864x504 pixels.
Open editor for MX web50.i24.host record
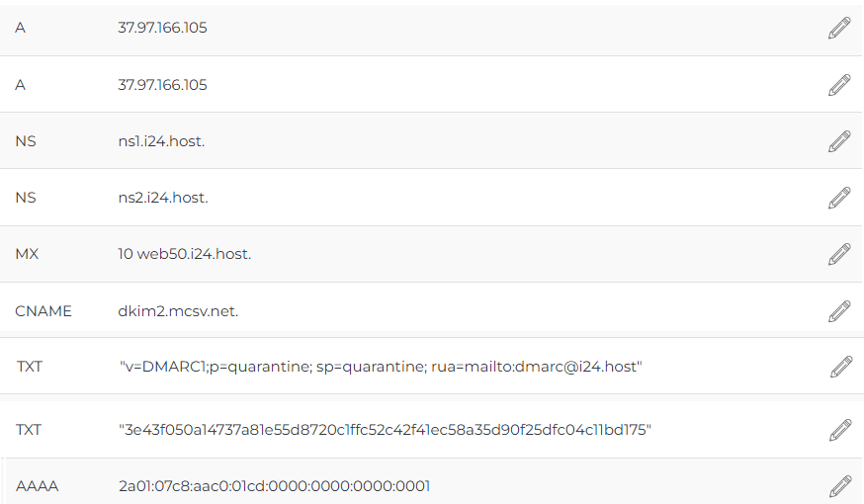coord(839,254)
